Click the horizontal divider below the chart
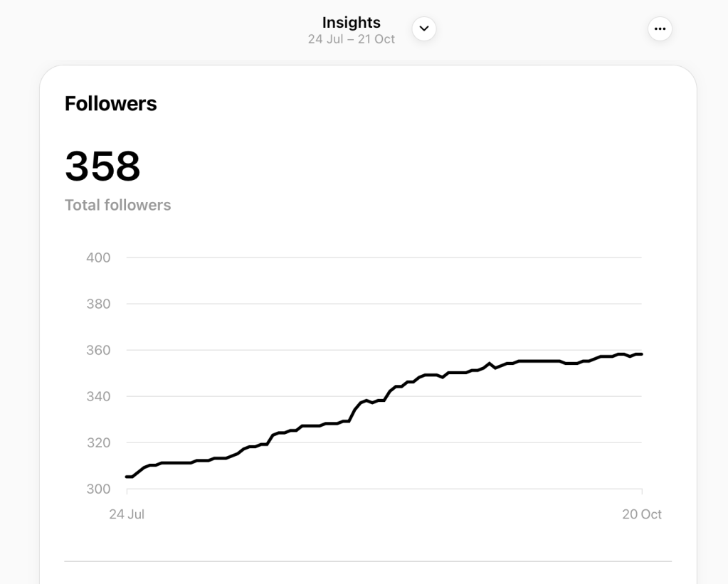The height and width of the screenshot is (584, 728). coord(368,561)
